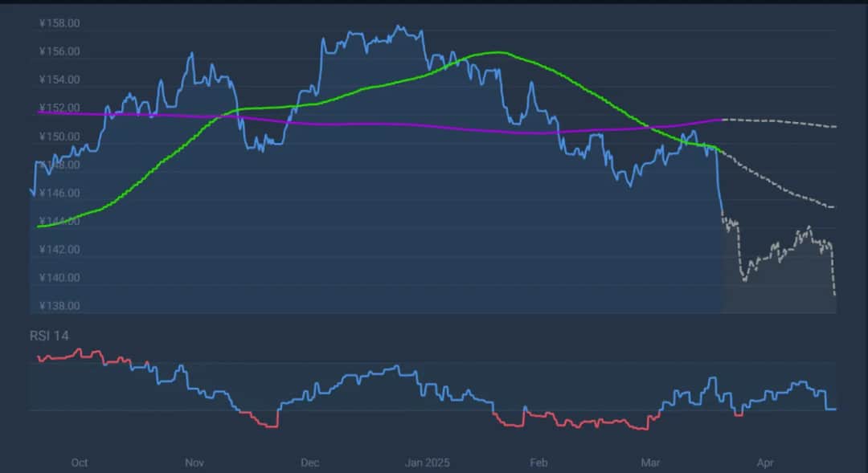The image size is (868, 473).
Task: Click the Apr time axis label
Action: (x=766, y=463)
